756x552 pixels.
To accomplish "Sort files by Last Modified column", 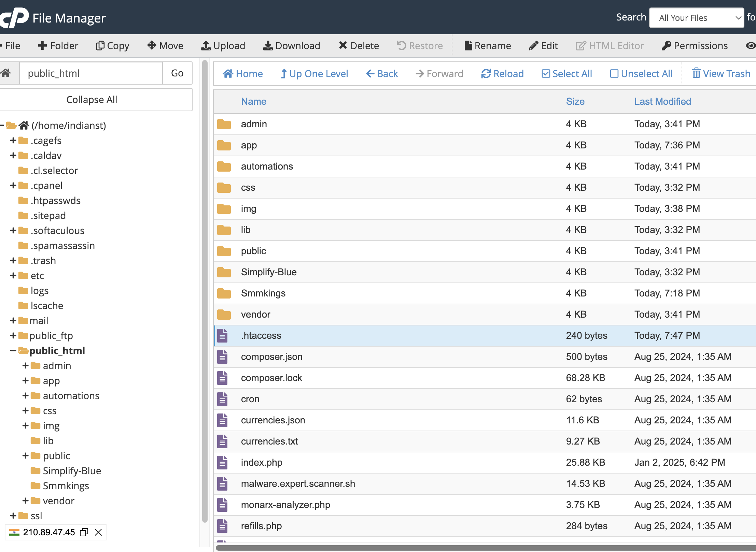I will click(662, 102).
